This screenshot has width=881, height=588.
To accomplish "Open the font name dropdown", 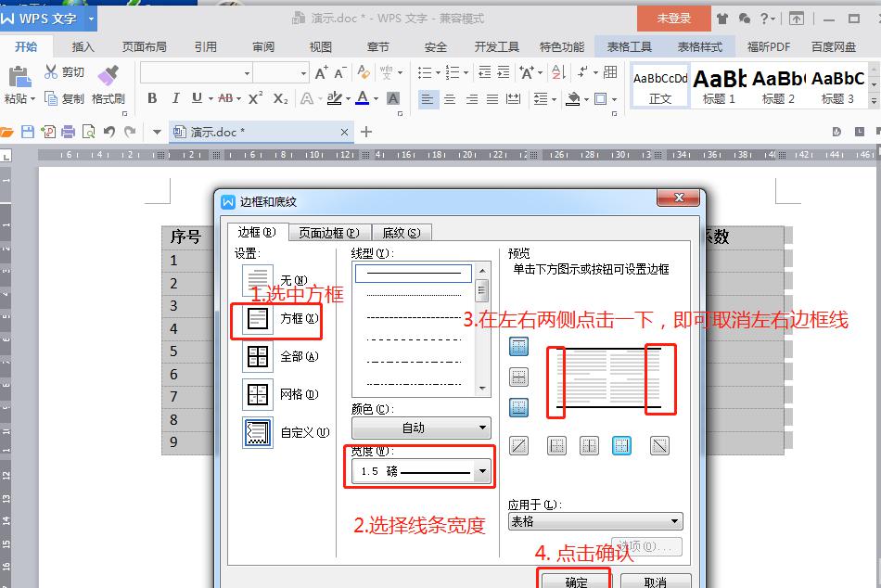I will [x=247, y=73].
